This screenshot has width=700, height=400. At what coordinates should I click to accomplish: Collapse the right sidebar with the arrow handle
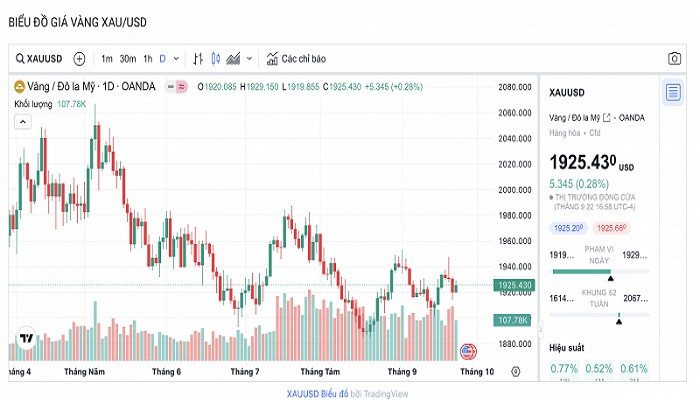pos(541,328)
